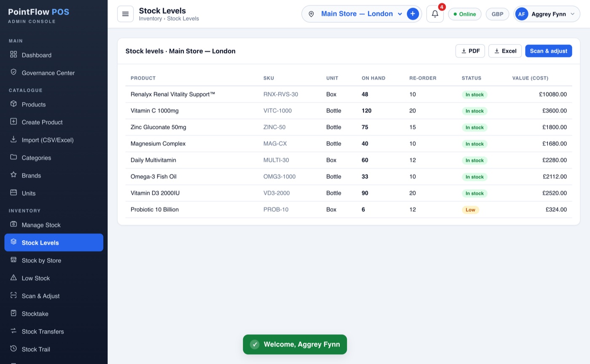Click the Magnesium Complex product name
This screenshot has height=364, width=590.
(158, 144)
